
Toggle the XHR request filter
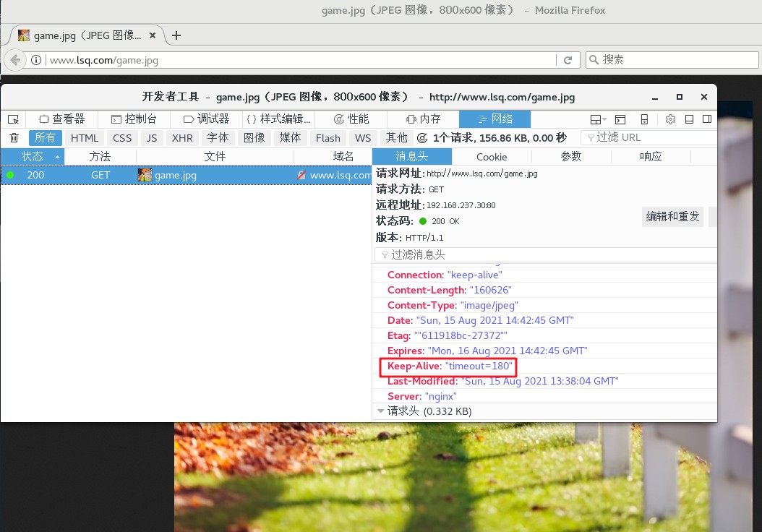182,138
